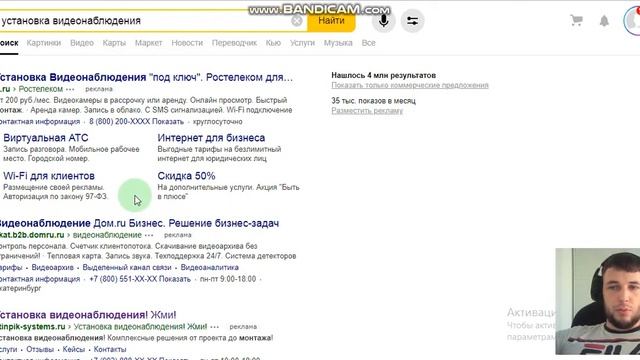This screenshot has width=640, height=360.
Task: Open the Видеоархив quick link
Action: 53,268
